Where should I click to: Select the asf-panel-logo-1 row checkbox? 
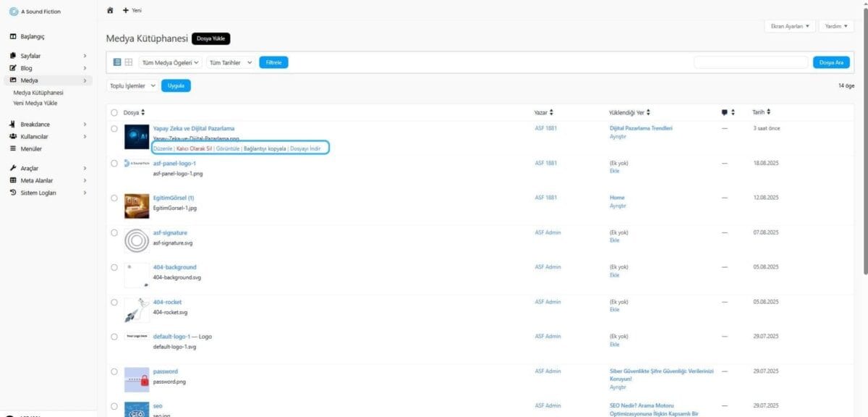(x=114, y=164)
